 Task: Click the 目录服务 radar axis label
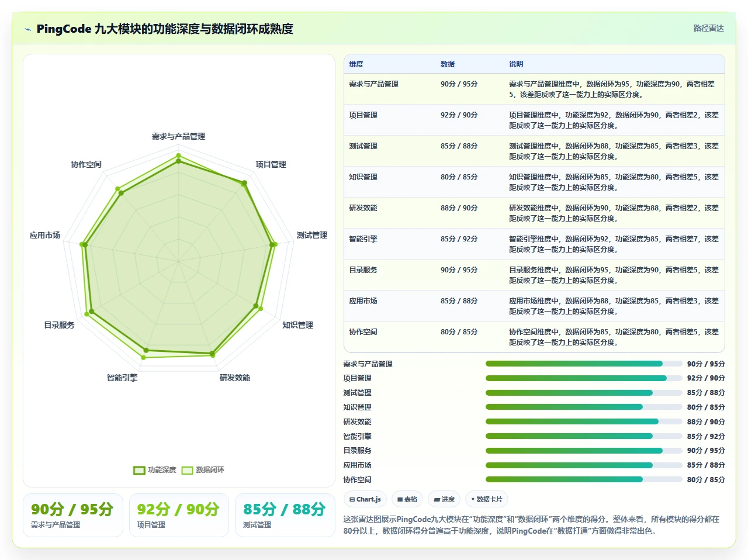tap(59, 325)
